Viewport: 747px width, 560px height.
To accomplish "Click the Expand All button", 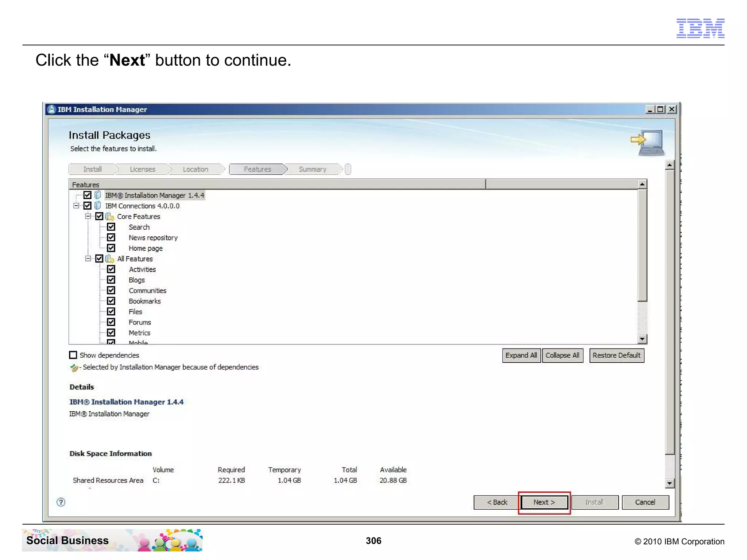I will pyautogui.click(x=521, y=355).
